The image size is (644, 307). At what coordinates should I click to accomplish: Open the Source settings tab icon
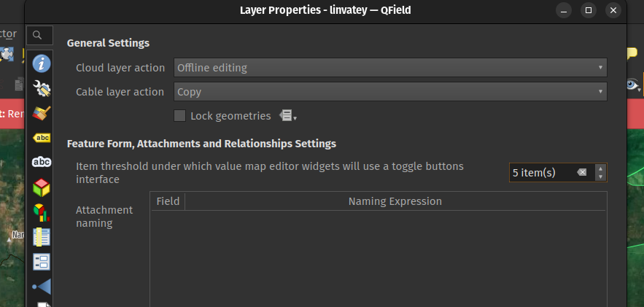tap(42, 88)
